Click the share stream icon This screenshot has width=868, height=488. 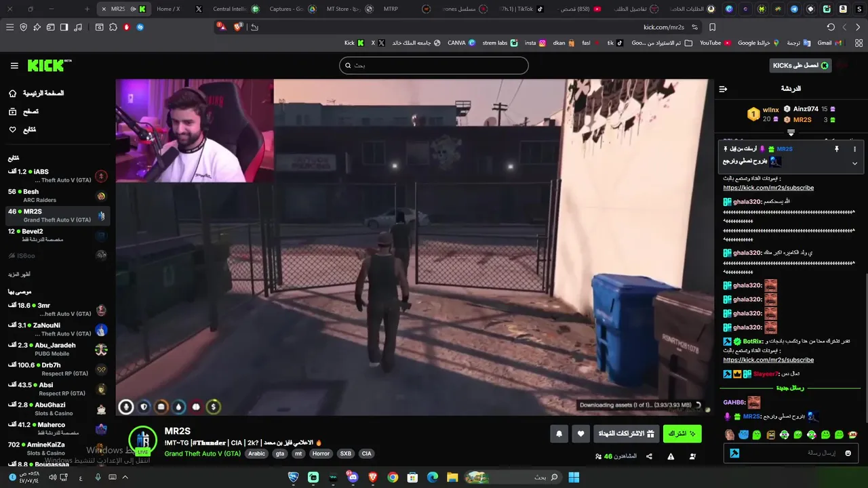[x=649, y=457]
